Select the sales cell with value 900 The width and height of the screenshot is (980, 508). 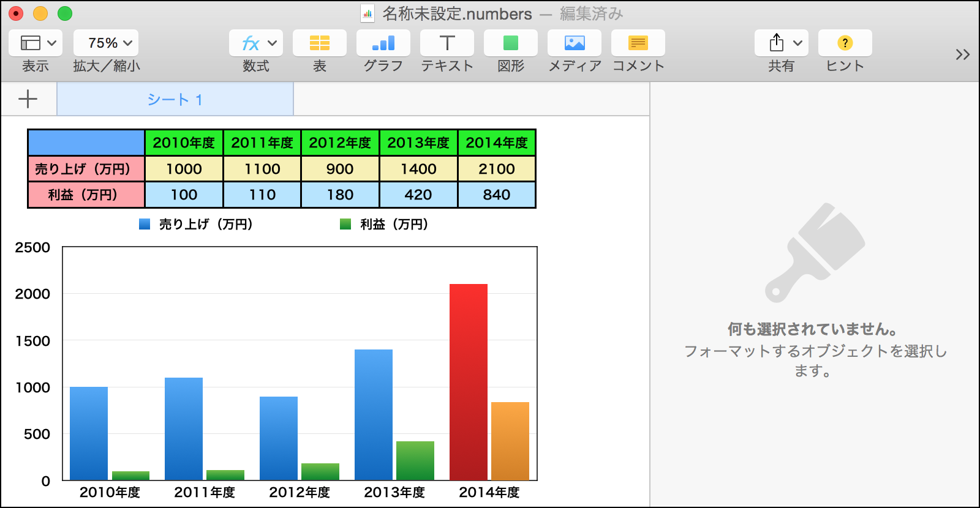point(340,169)
